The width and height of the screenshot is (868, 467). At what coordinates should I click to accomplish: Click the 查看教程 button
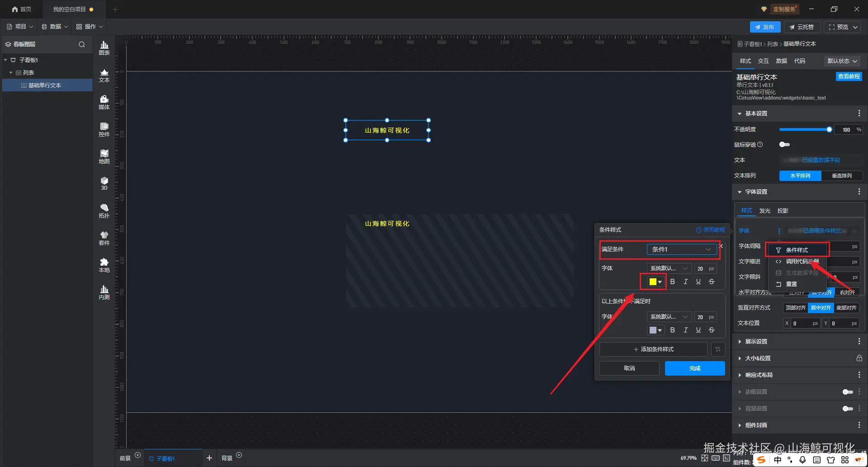(849, 76)
